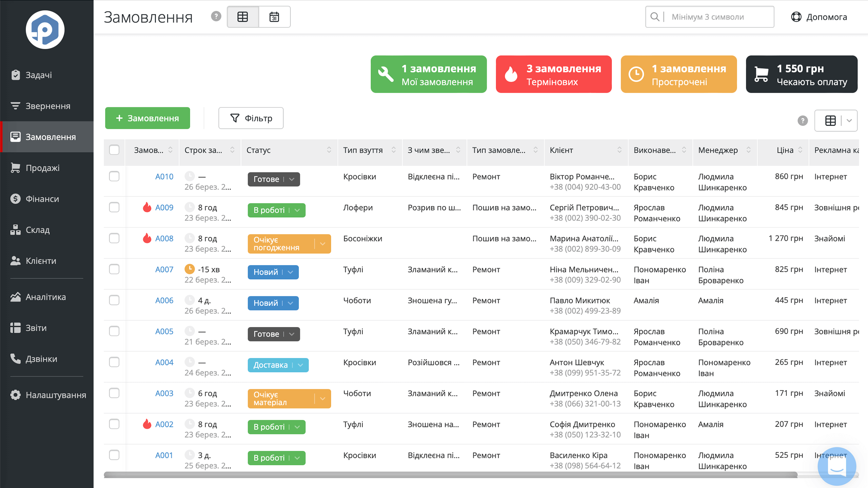This screenshot has height=488, width=868.
Task: Select the checkbox for order A009
Action: pyautogui.click(x=114, y=207)
